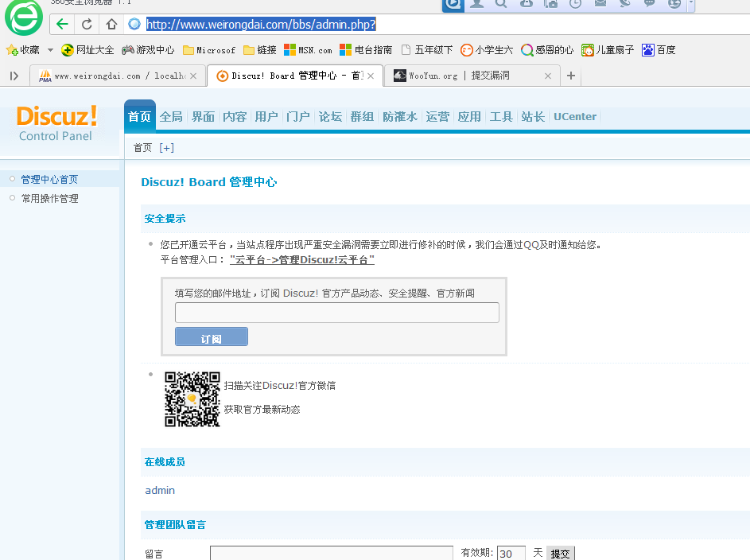Open a new browser tab

(570, 76)
